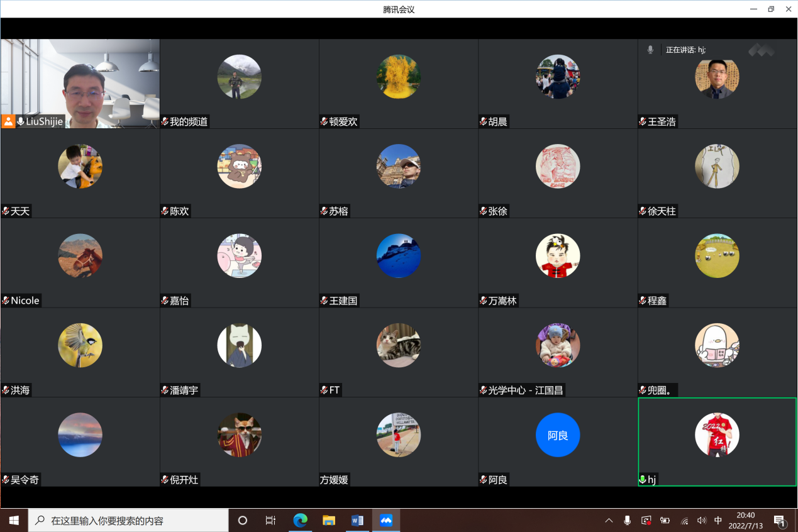The image size is (798, 532).
Task: Open Microsoft Edge from the taskbar
Action: click(301, 521)
